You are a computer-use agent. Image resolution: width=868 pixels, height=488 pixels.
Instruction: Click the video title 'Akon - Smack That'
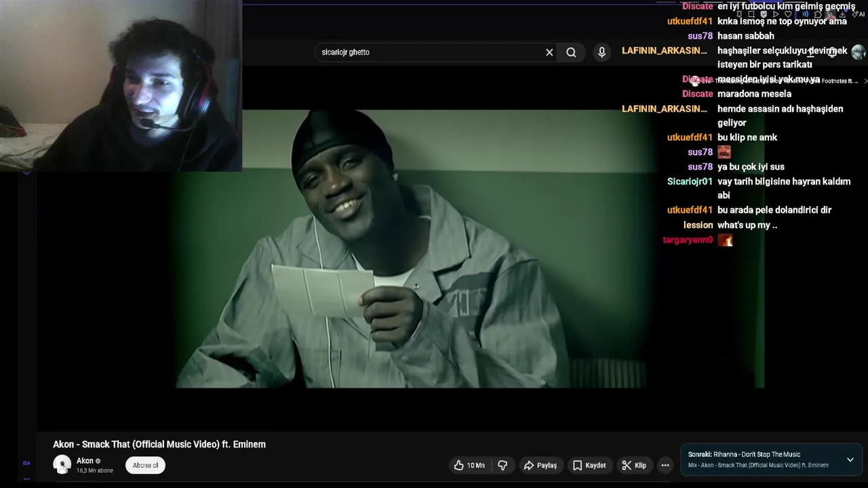(x=159, y=445)
